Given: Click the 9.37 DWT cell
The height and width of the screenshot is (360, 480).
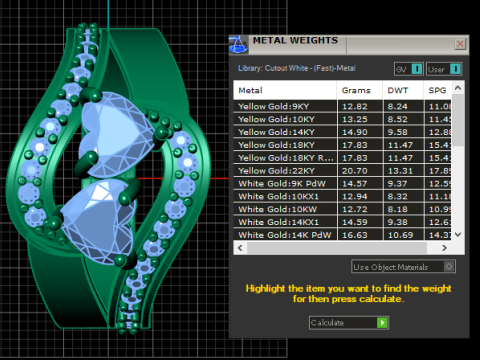Looking at the screenshot, I should 404,183.
